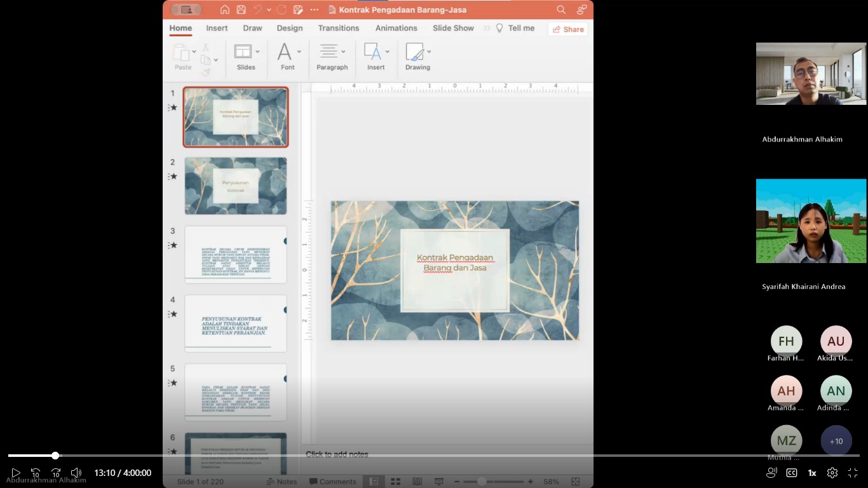
Task: Click the Undo arrow icon
Action: point(257,10)
